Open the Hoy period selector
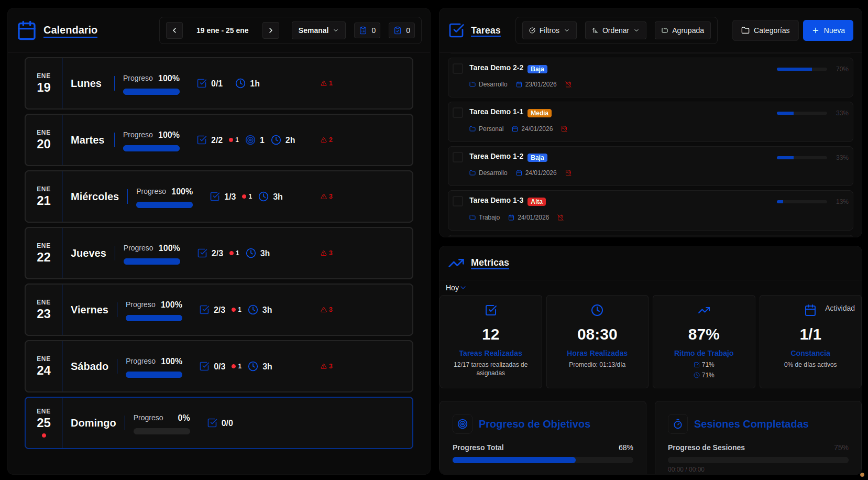The image size is (868, 480). point(455,288)
